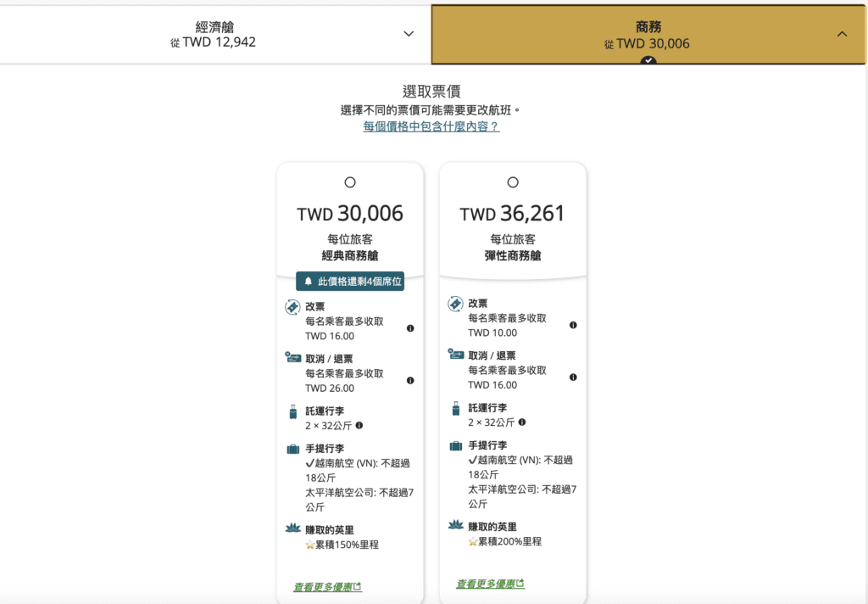Click 改票 info icon in 經典商務艙 card

(x=410, y=328)
